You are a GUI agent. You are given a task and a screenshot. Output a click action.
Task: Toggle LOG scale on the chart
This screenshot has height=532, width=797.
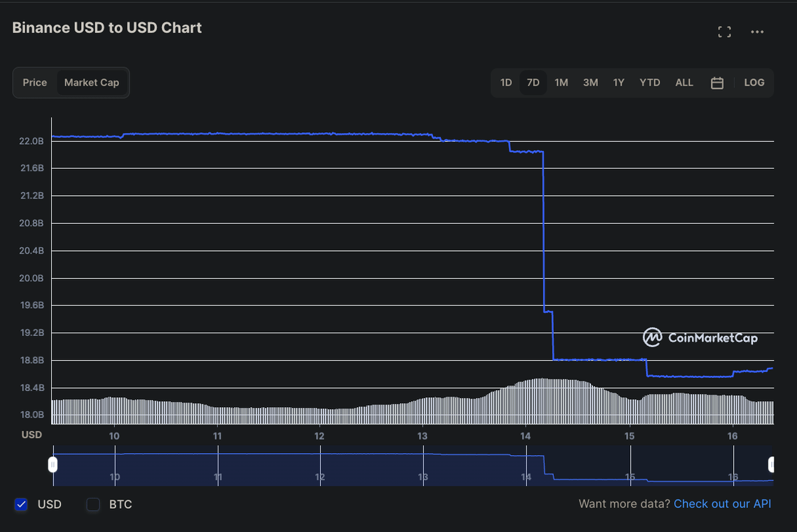(754, 83)
